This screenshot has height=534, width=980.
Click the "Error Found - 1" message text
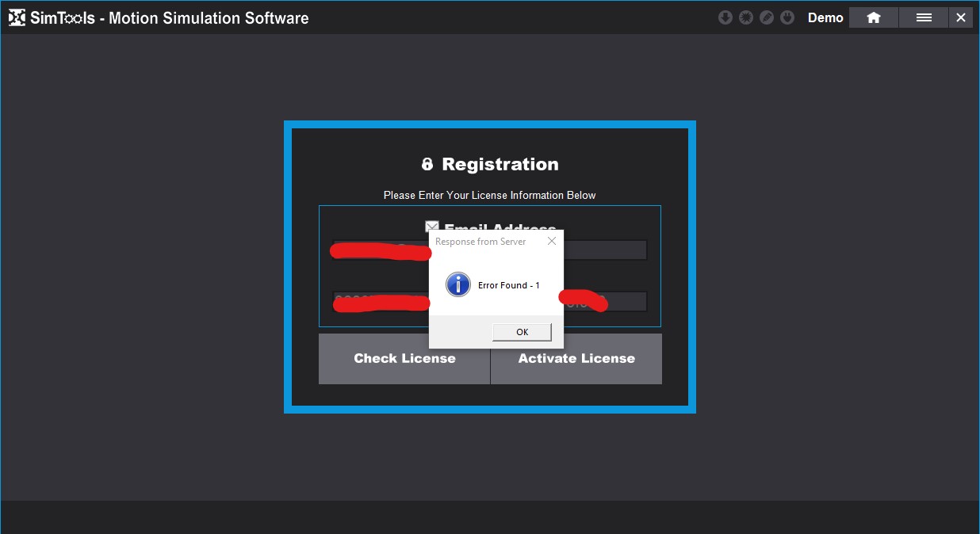tap(509, 285)
